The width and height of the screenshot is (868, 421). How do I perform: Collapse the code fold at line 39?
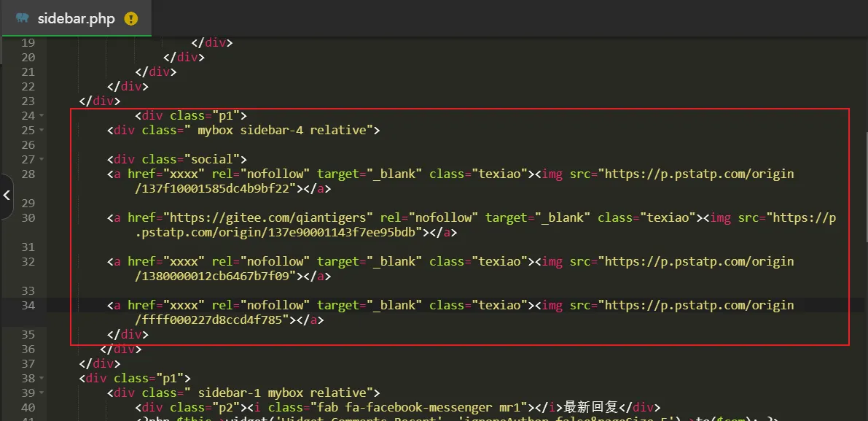click(42, 393)
